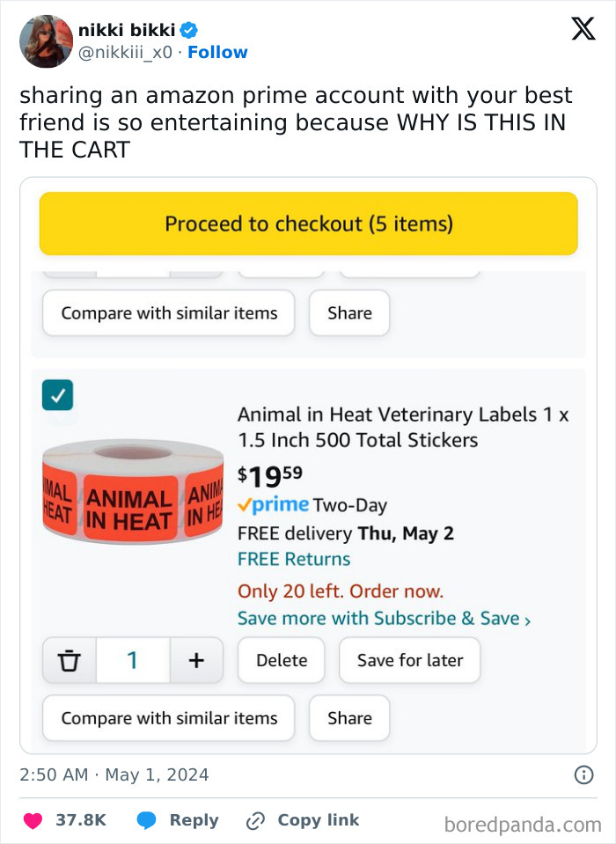Click the verified badge next to nikki bikki
Viewport: 616px width, 844px height.
189,32
